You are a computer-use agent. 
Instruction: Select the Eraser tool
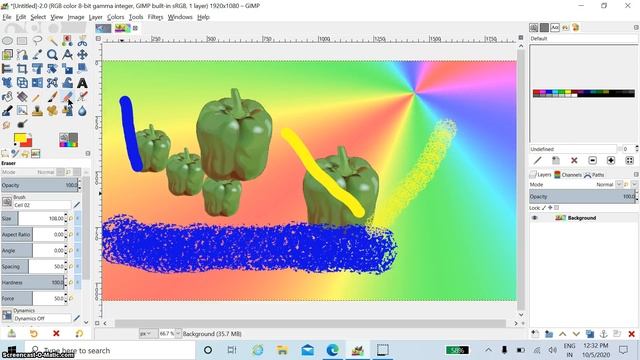click(x=67, y=97)
